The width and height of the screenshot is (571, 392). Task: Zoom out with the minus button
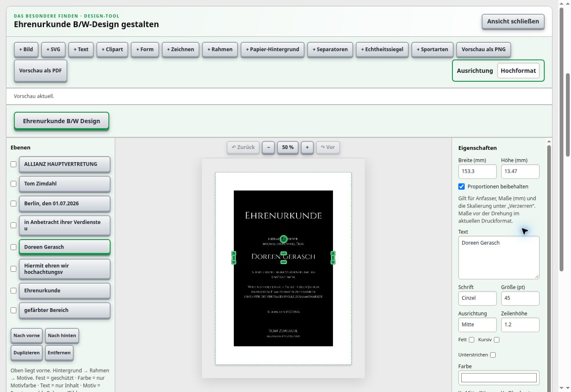(x=268, y=147)
